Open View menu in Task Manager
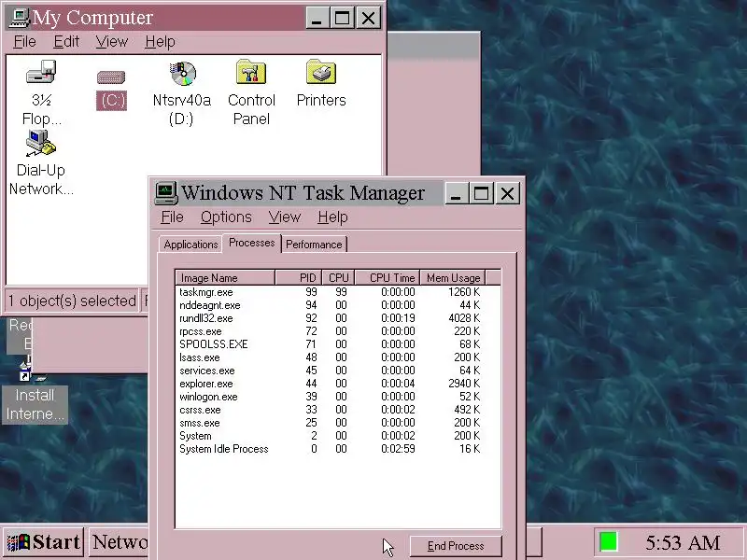747x560 pixels. pos(285,217)
